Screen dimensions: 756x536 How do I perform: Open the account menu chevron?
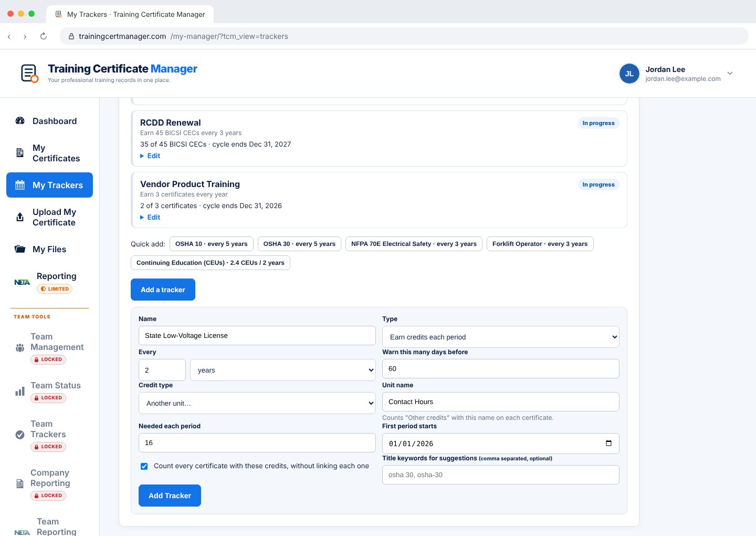pos(730,73)
